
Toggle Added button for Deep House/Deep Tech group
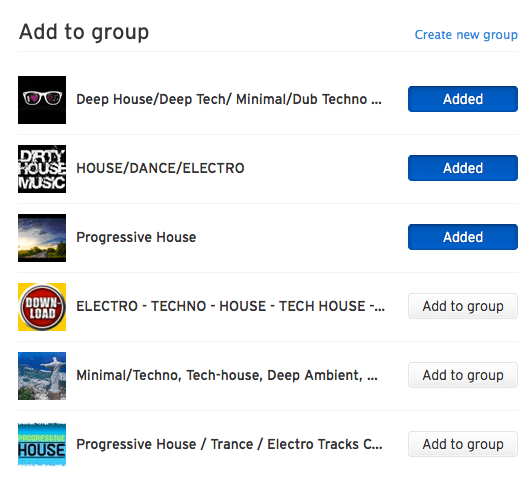[463, 99]
